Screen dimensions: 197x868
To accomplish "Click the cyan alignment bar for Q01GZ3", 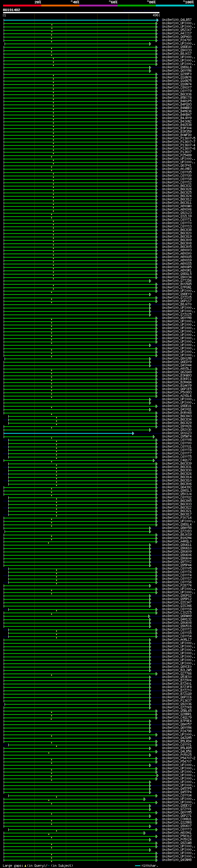I will 69,433.
